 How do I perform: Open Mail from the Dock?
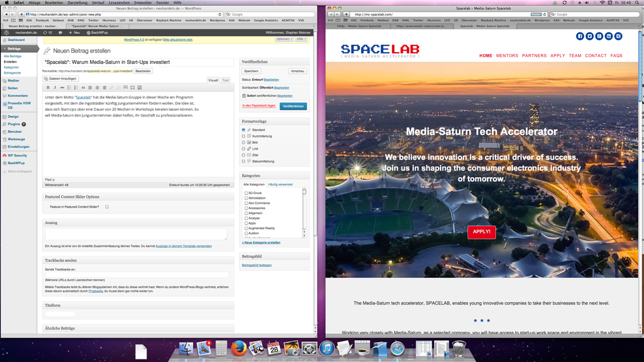pyautogui.click(x=204, y=348)
